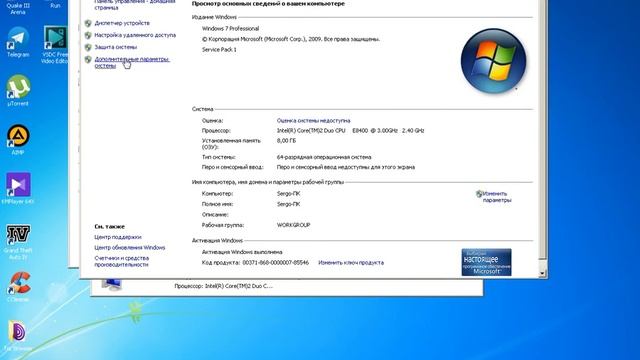Image resolution: width=640 pixels, height=360 pixels.
Task: Click the scrollbar down arrow in system window
Action: click(542, 273)
